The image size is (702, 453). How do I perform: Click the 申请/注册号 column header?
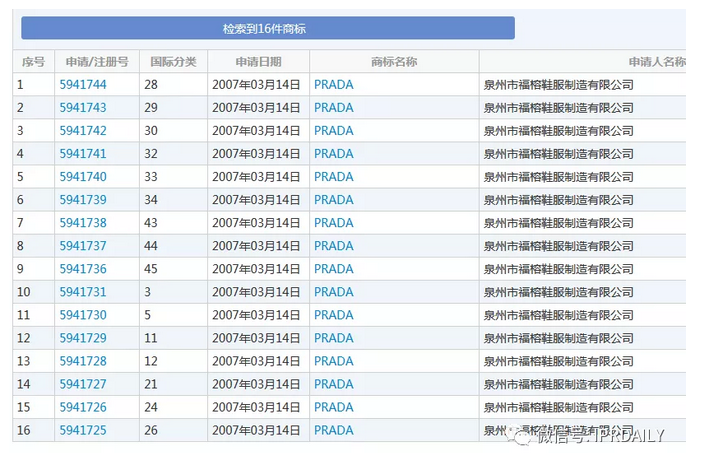[x=97, y=62]
